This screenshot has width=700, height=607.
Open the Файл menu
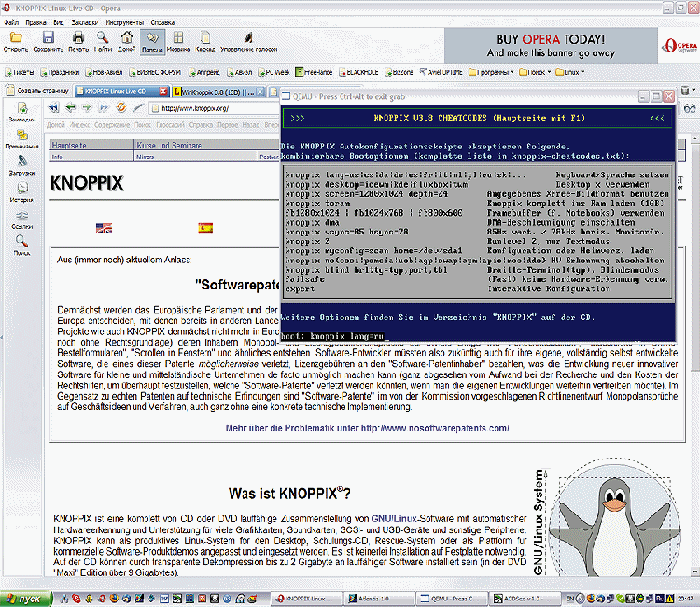click(x=11, y=22)
